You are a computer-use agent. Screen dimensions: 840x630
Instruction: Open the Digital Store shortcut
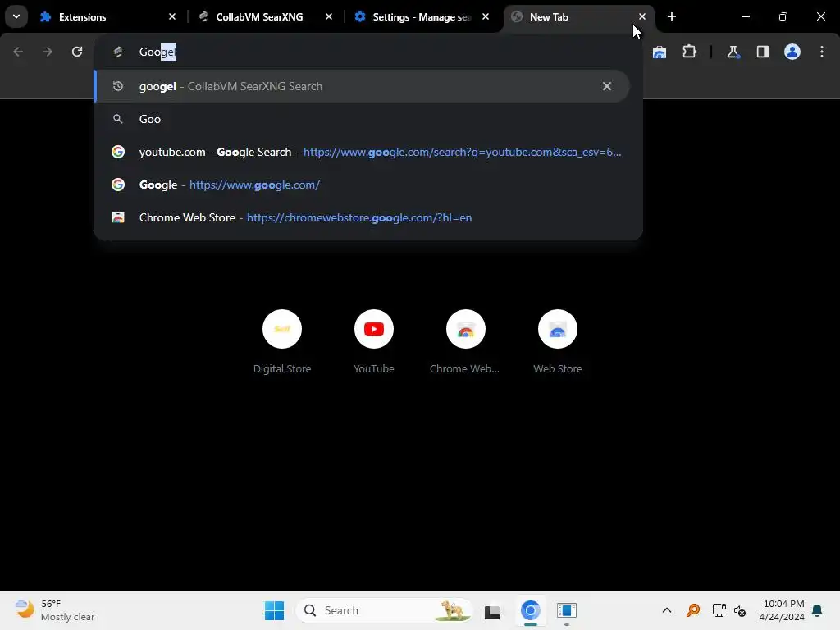282,341
